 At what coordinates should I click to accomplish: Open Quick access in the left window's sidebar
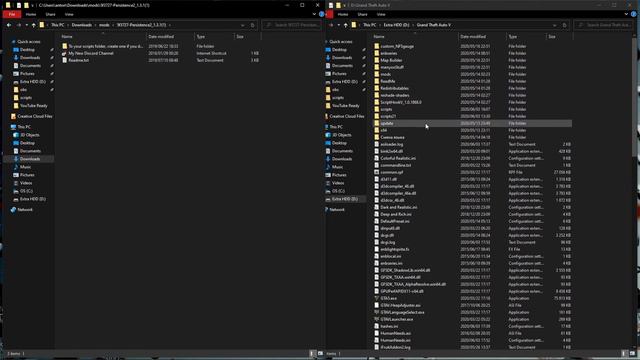point(29,42)
